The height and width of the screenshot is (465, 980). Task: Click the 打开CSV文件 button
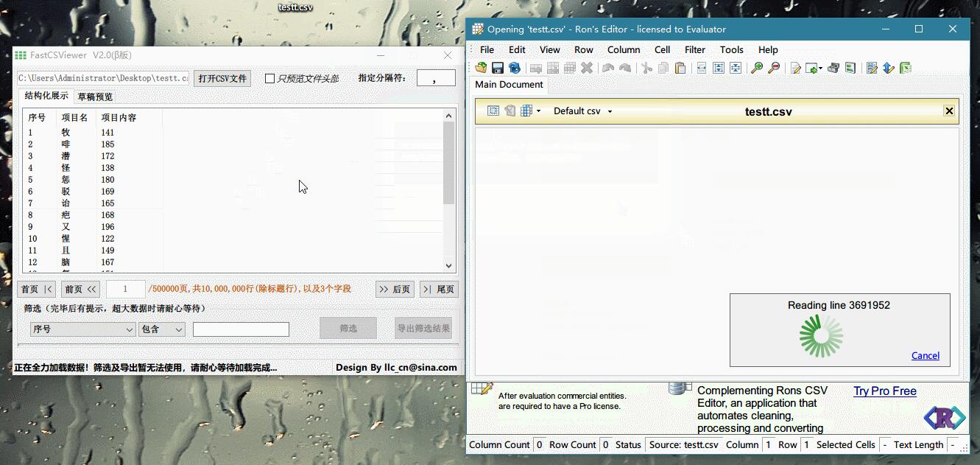point(222,78)
